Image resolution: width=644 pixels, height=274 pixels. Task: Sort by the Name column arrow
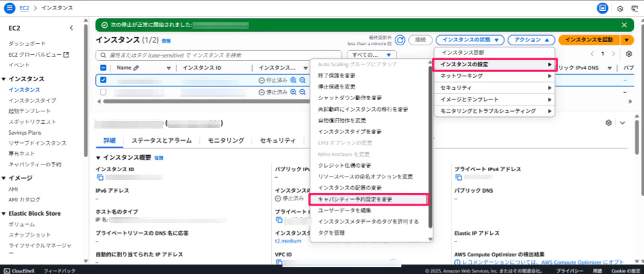[169, 68]
